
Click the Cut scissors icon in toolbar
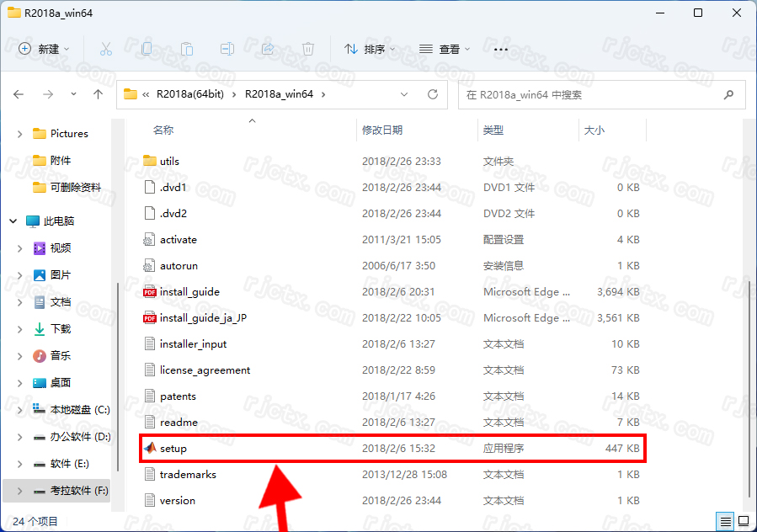tap(106, 49)
